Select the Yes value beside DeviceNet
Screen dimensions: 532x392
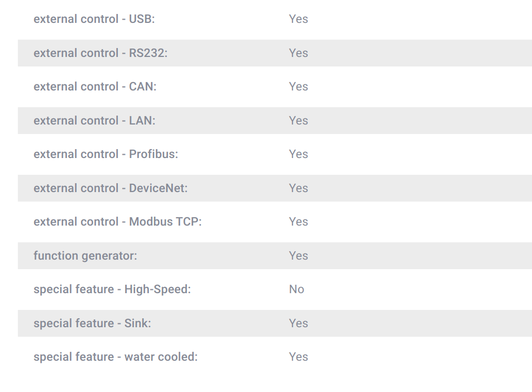click(x=298, y=188)
